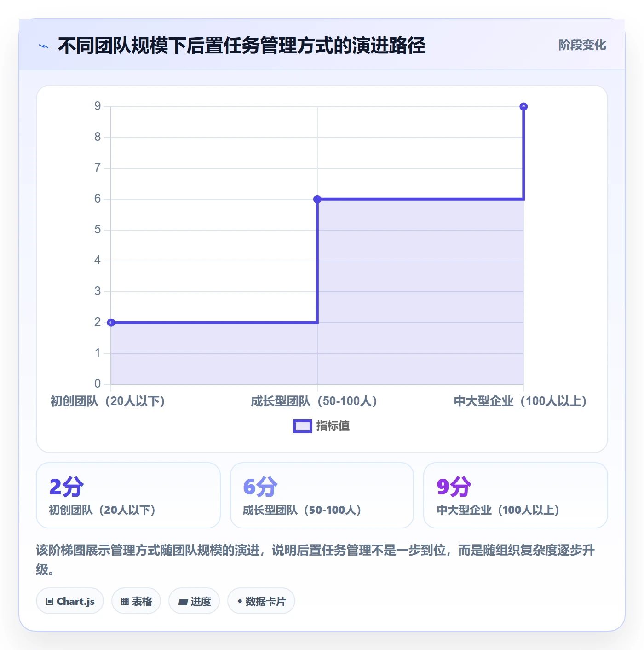Click the 阶段变化 label in the header

pos(582,45)
